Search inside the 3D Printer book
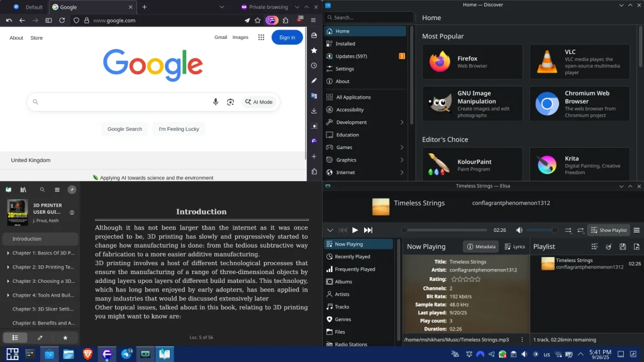The height and width of the screenshot is (362, 644). coord(42,190)
